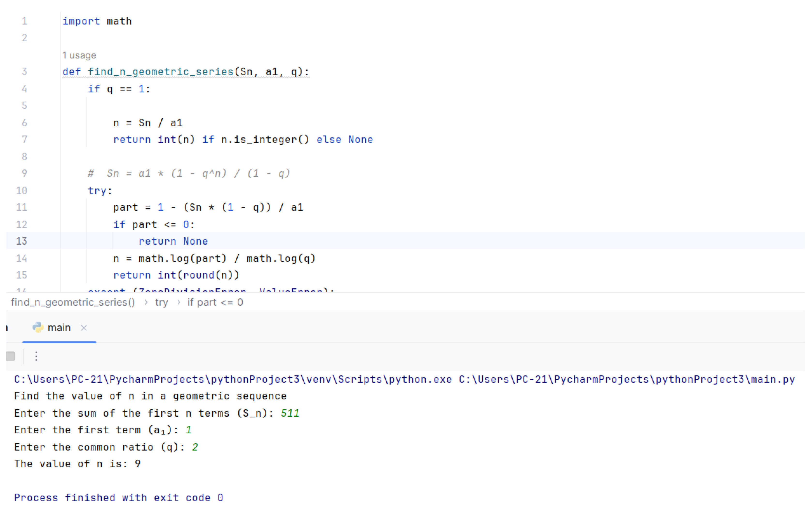Click the entered value 511 in console
812x511 pixels.
pos(290,413)
